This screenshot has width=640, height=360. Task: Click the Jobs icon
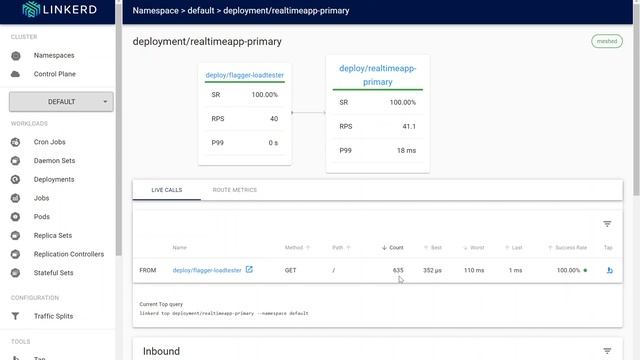[16, 198]
